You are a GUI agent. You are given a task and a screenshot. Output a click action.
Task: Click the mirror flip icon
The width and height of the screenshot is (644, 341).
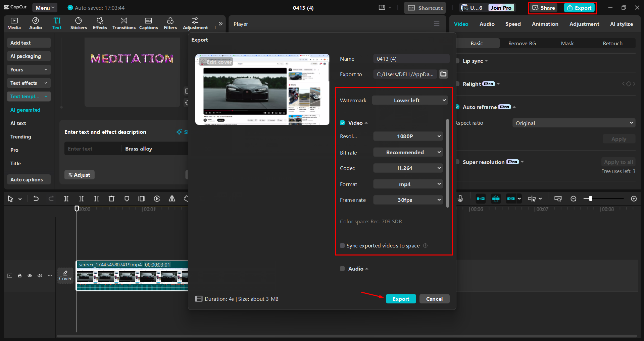[172, 199]
